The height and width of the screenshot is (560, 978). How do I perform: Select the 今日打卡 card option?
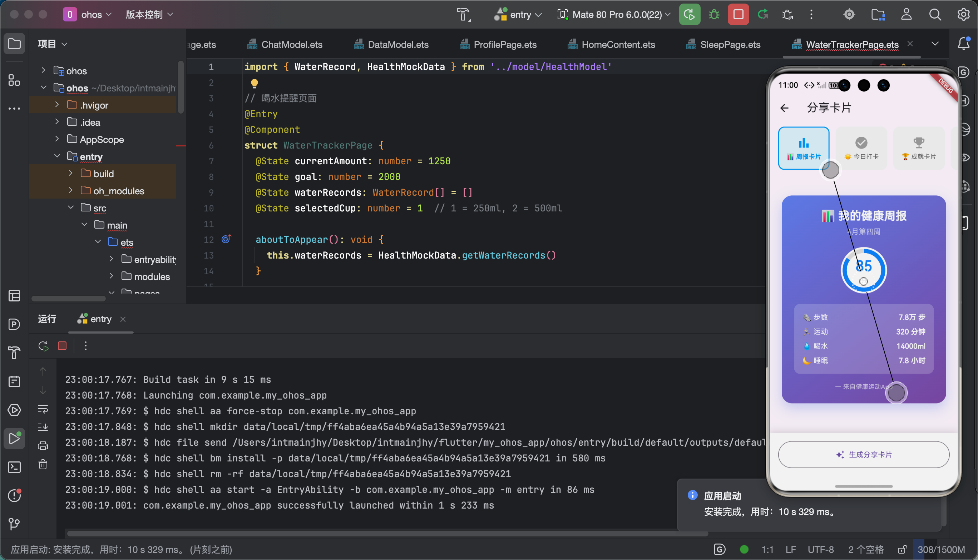point(861,148)
